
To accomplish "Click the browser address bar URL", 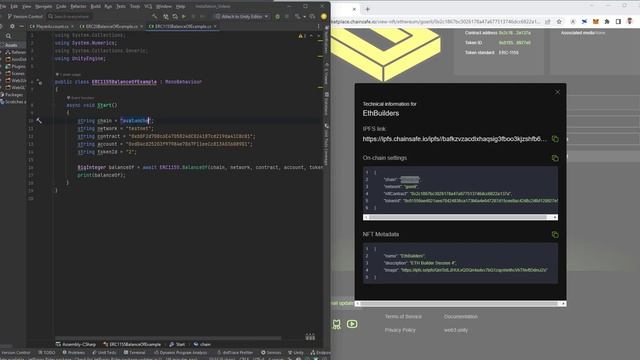I will (x=437, y=21).
